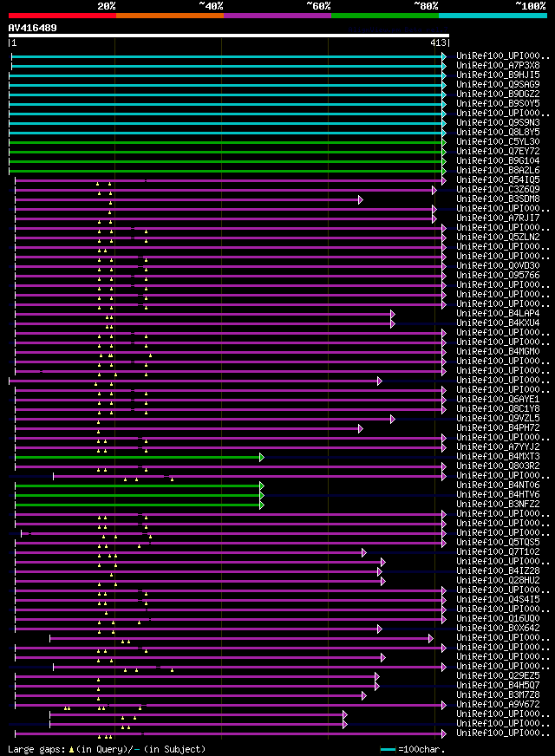Click the UniRef100_Q8C1Y8 label
The width and height of the screenshot is (555, 756).
tap(498, 409)
